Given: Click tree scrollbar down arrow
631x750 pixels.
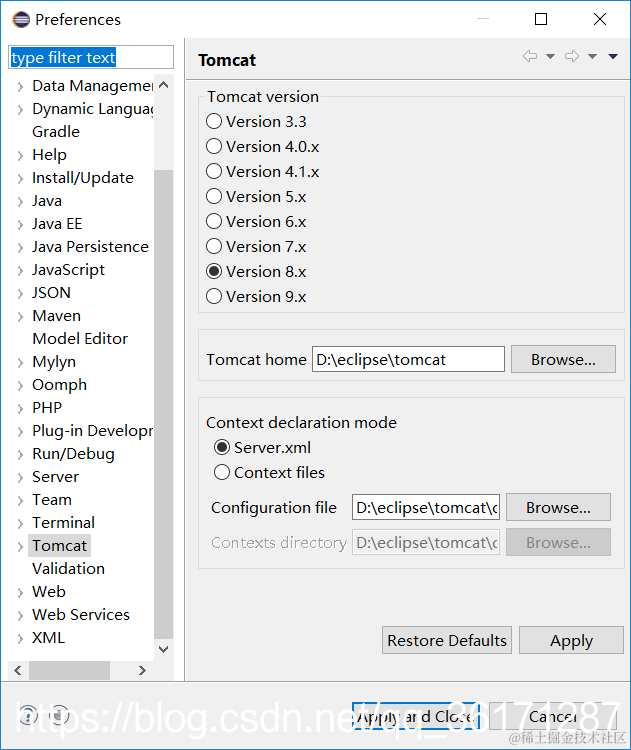Looking at the screenshot, I should tap(164, 649).
